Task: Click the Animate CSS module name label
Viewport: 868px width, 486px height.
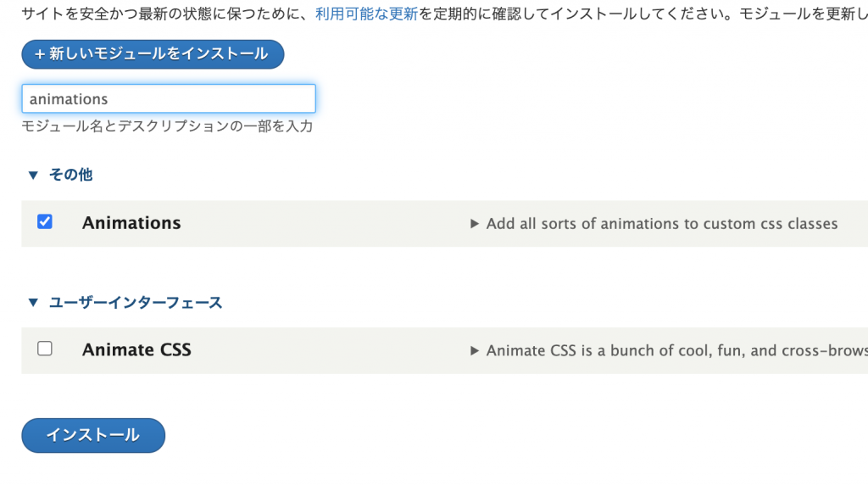Action: 136,349
